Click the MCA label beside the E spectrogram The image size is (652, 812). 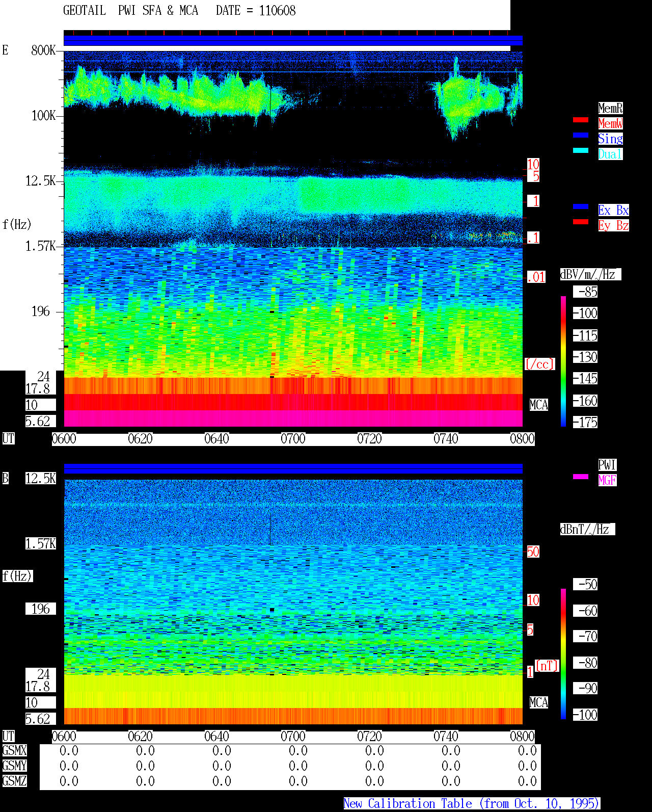point(539,405)
